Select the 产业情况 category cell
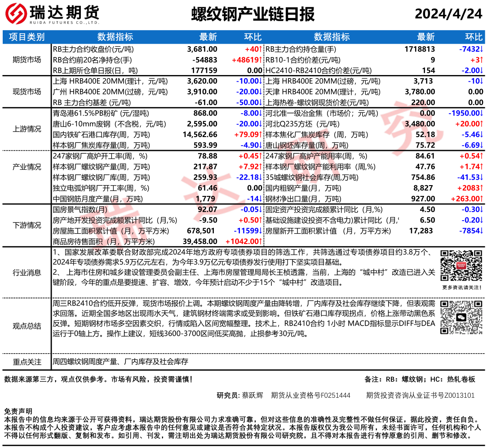Viewport: 487px width, 448px height. click(x=27, y=167)
